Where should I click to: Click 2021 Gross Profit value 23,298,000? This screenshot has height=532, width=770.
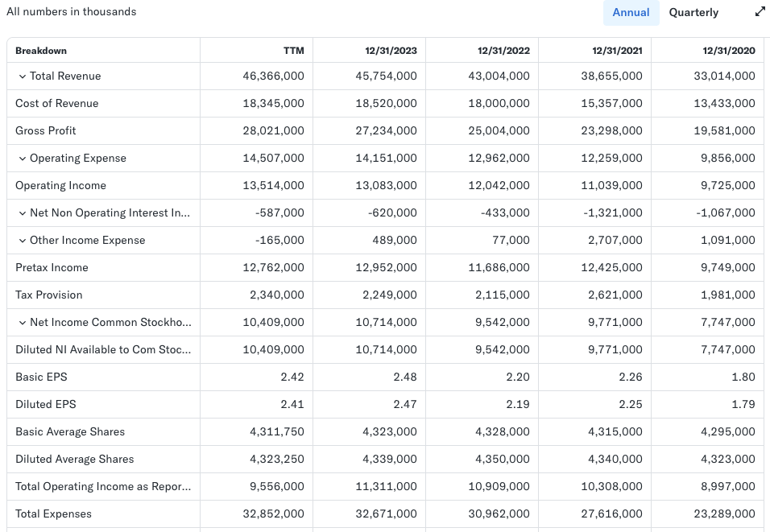click(611, 131)
